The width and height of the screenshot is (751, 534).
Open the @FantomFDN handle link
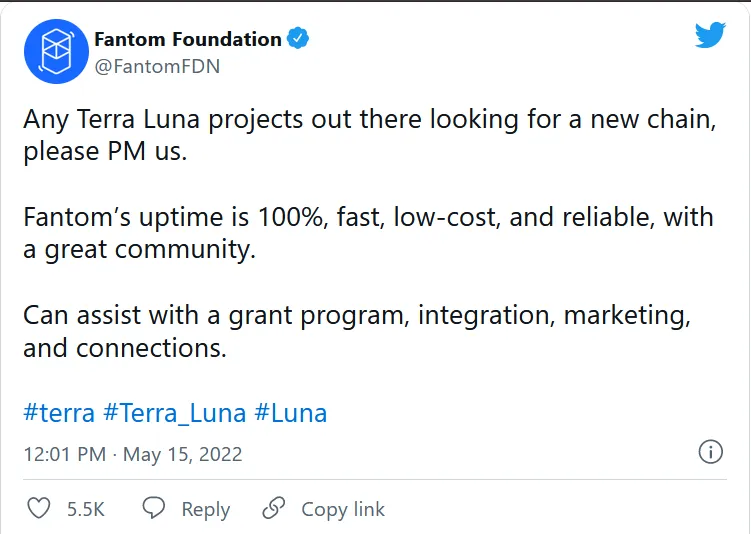pos(157,67)
